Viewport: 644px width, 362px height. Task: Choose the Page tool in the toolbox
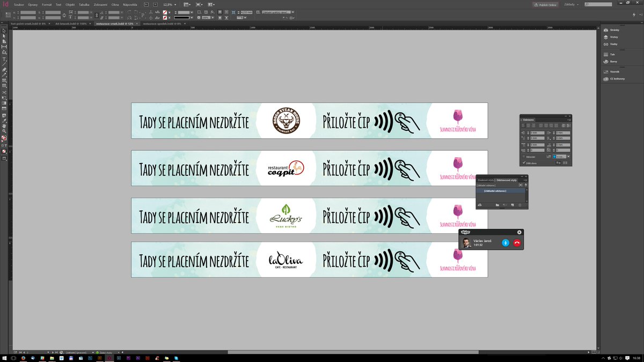(x=4, y=41)
